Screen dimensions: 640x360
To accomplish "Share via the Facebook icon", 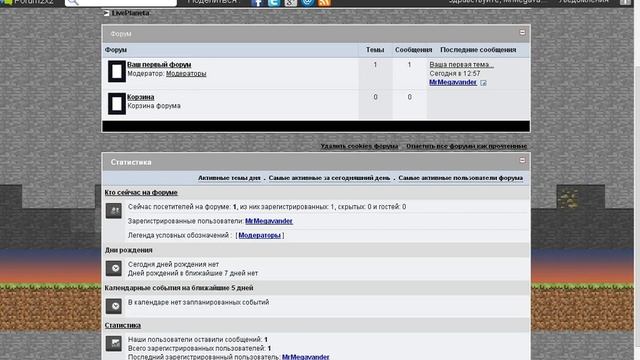I will (x=257, y=2).
